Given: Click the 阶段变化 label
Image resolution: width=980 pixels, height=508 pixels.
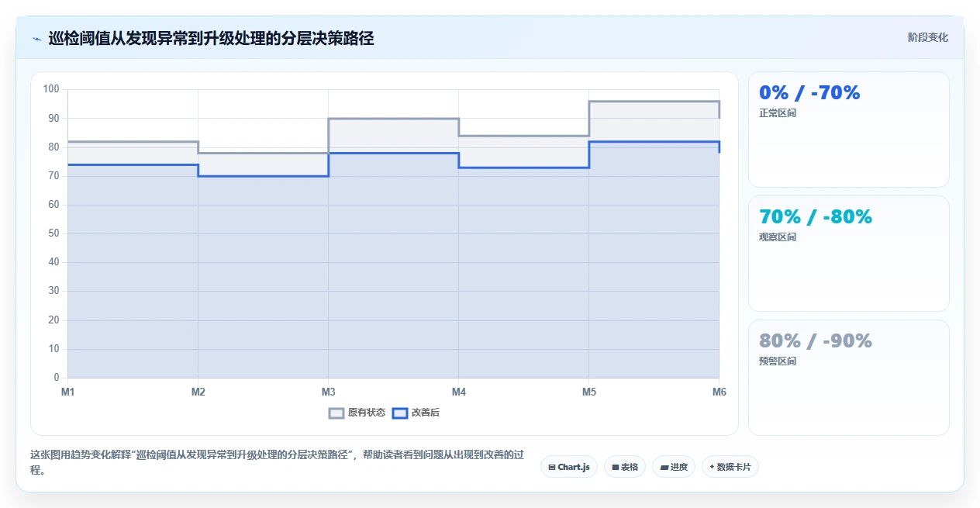Looking at the screenshot, I should 927,37.
